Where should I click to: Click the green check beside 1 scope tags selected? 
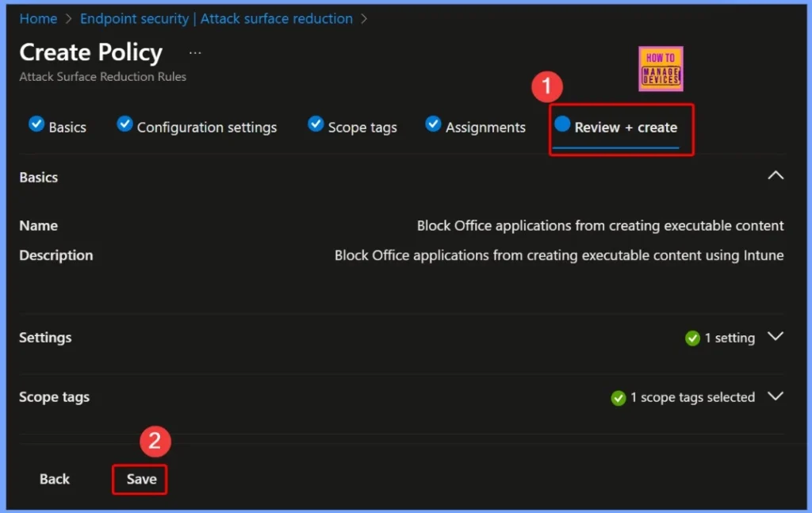[x=619, y=397]
